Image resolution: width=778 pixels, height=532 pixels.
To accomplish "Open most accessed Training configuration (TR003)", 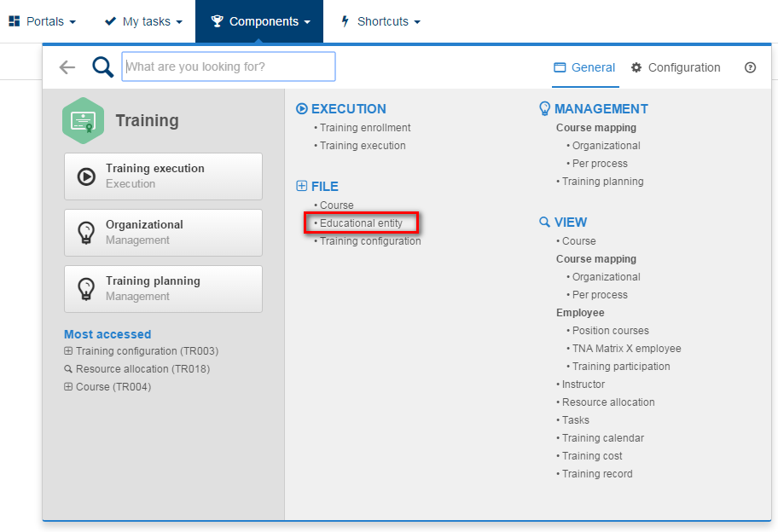I will [147, 351].
